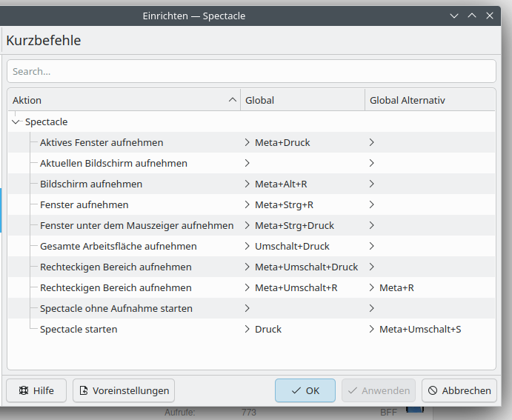
Task: Expand the Meta+Umschalt+S alternative shortcut chevron
Action: click(372, 329)
